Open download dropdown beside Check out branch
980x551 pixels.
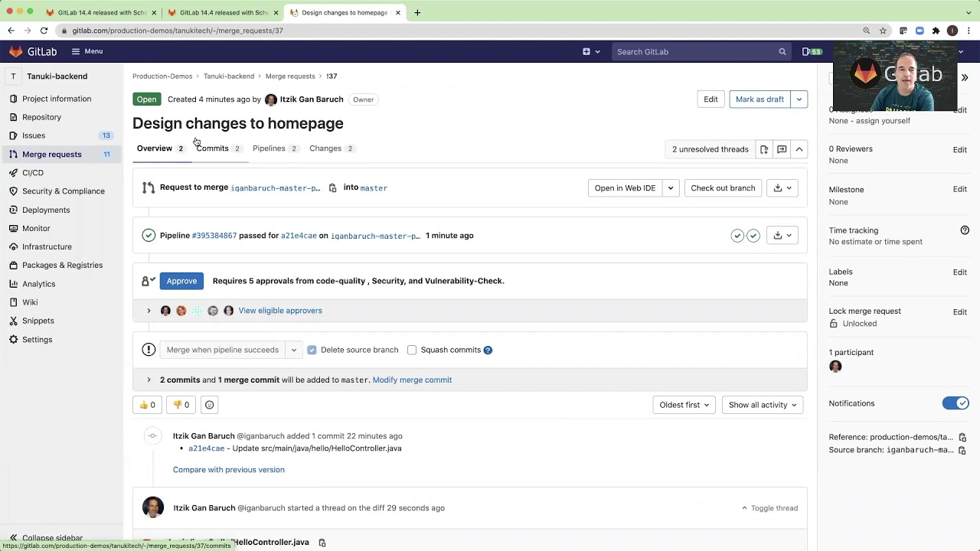782,188
